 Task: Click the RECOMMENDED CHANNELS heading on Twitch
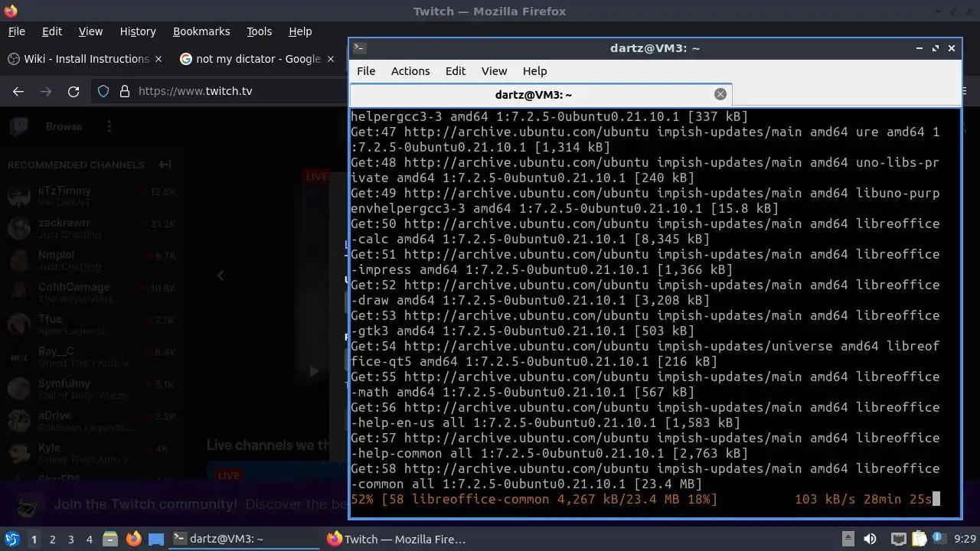[x=76, y=165]
